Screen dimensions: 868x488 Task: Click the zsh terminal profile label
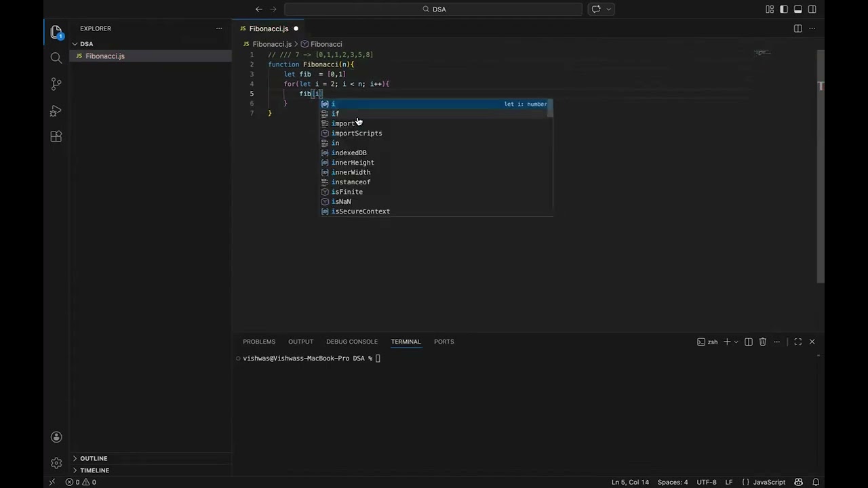707,342
